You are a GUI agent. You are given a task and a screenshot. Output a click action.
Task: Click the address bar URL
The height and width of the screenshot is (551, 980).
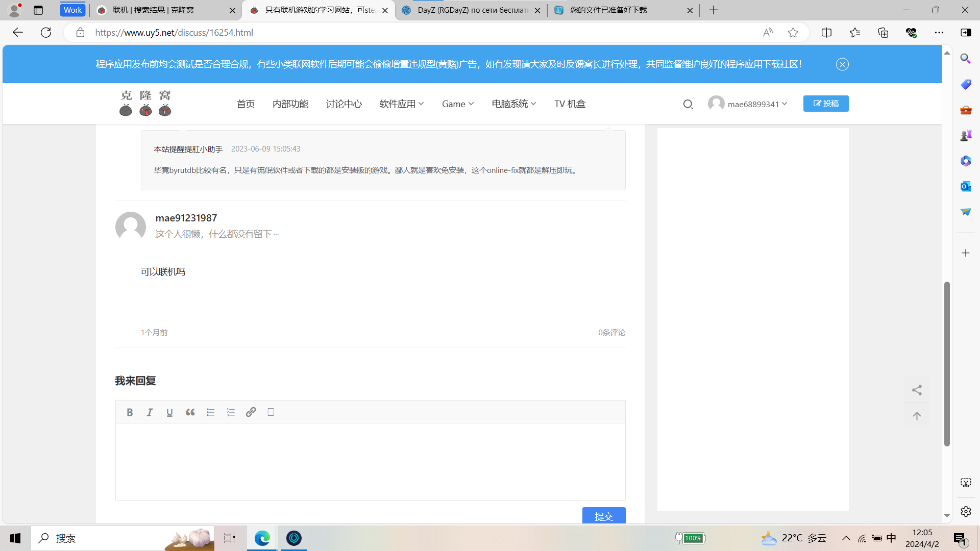174,33
